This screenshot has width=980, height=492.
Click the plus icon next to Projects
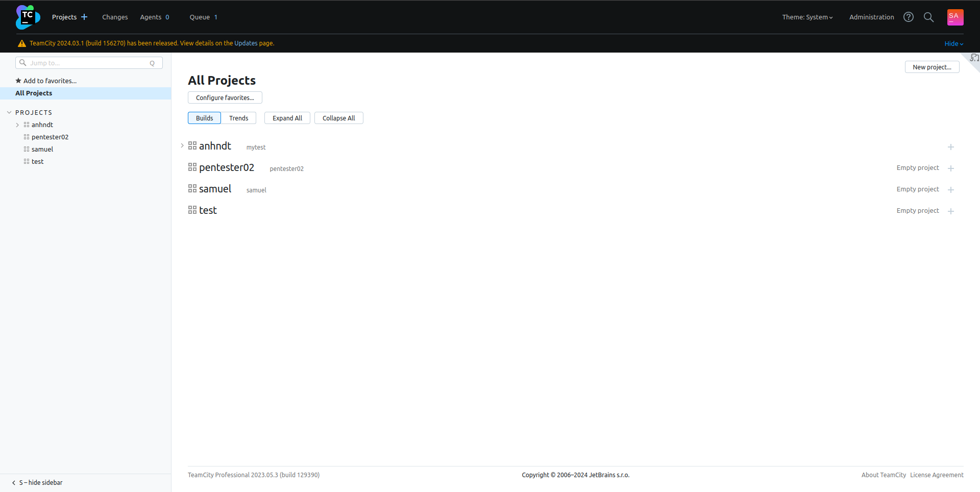(84, 17)
